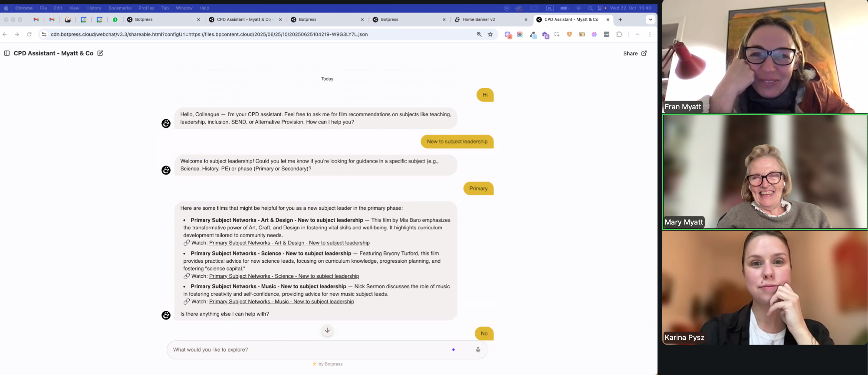Screen dimensions: 868x375
Task: Click the edit pencil icon next to title
Action: (100, 53)
